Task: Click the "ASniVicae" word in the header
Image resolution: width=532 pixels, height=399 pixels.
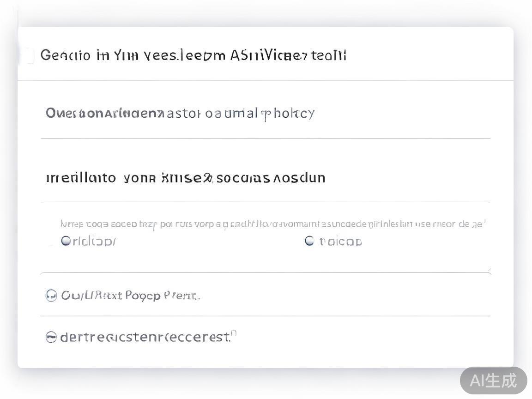Action: 268,55
